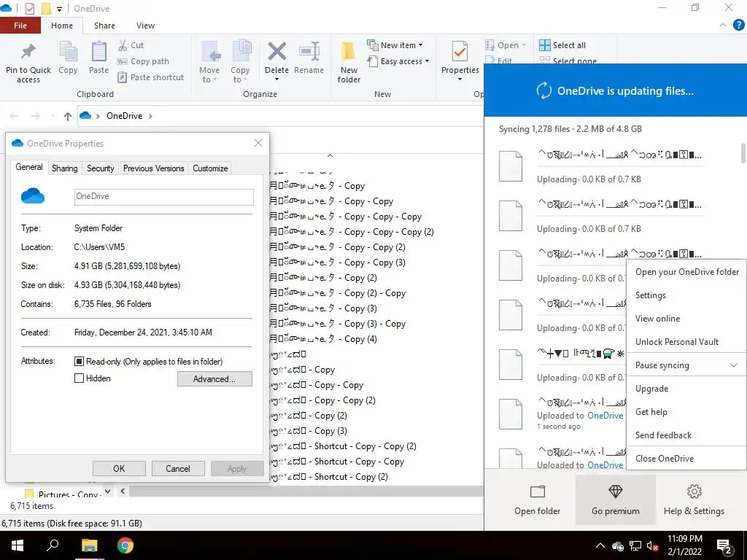Click the OneDrive syncing spinner icon
This screenshot has width=747, height=560.
point(543,90)
